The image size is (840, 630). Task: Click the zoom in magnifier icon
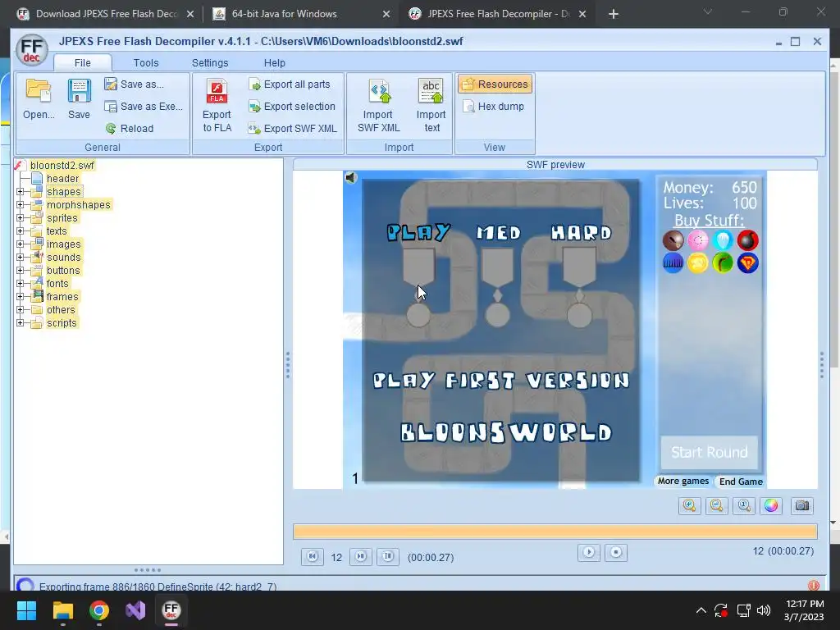689,505
